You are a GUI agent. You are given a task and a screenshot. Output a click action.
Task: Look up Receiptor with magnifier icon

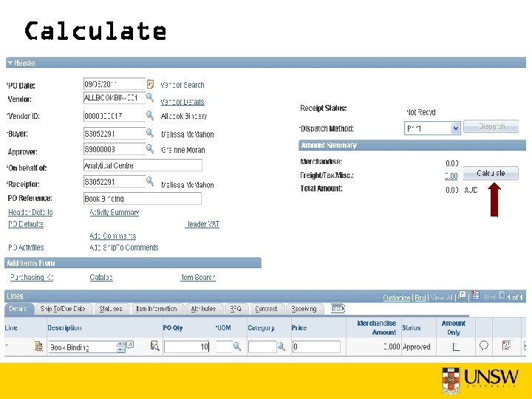(149, 181)
